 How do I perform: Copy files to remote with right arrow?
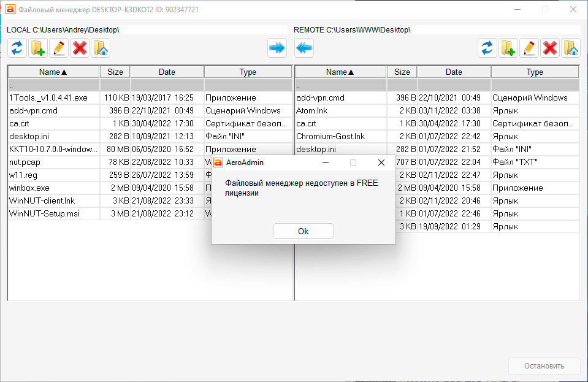click(277, 48)
